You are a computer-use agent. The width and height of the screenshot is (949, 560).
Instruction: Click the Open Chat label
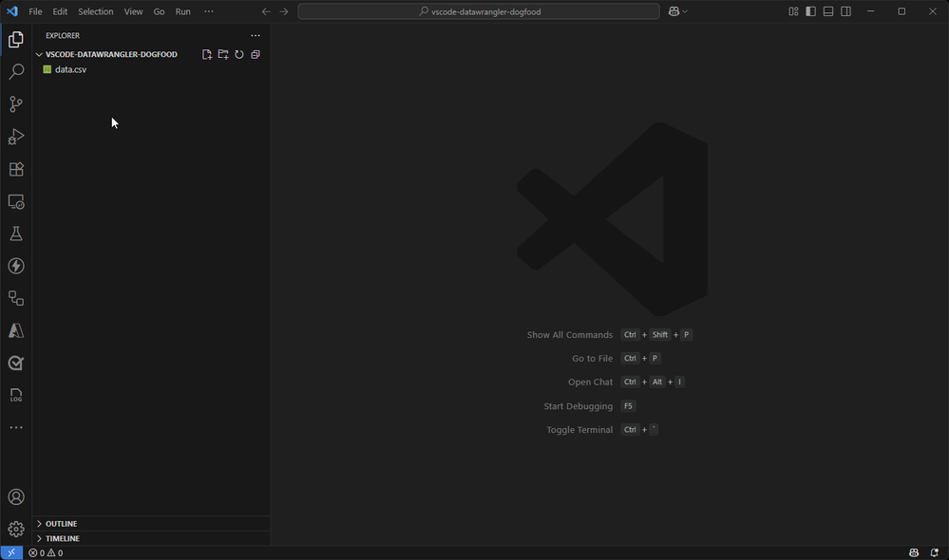click(x=590, y=383)
